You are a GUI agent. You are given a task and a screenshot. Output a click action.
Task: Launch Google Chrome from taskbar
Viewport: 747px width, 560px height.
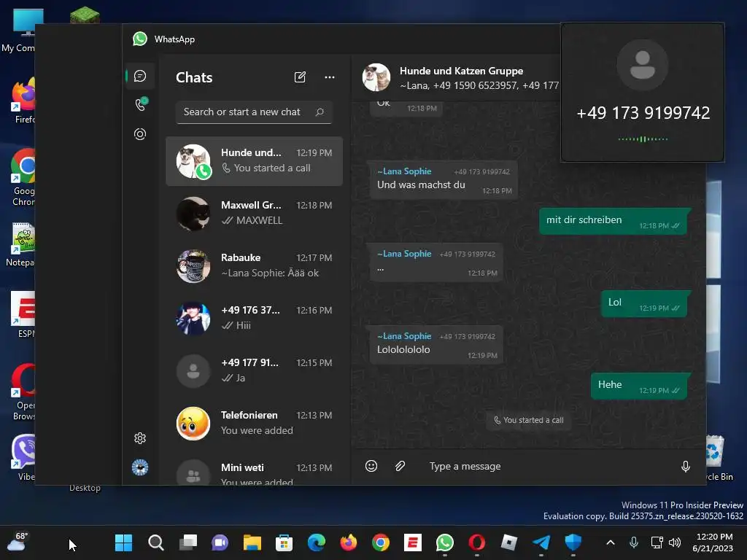[x=381, y=542]
